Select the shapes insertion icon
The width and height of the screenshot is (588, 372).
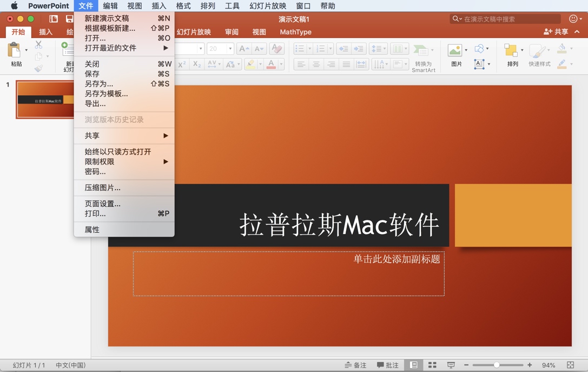479,49
